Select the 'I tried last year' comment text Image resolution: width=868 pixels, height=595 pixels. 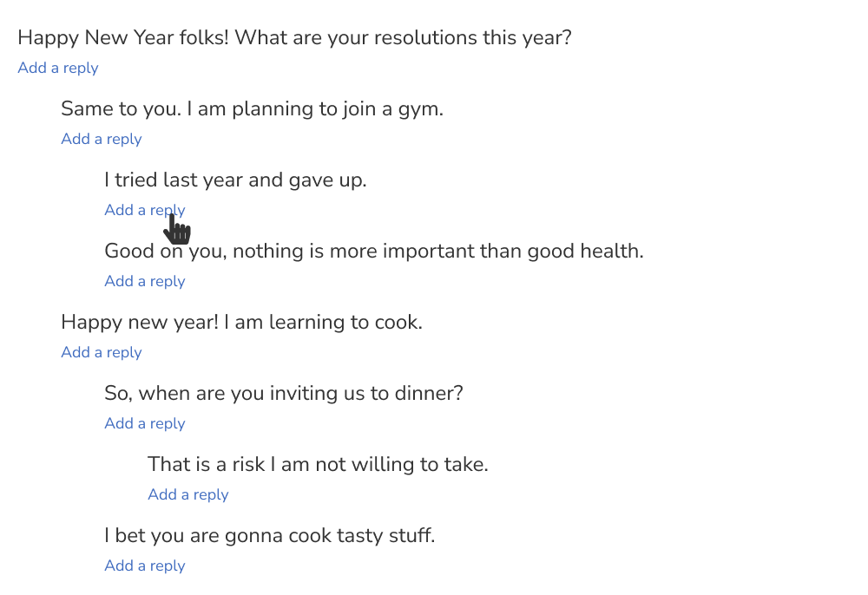236,180
